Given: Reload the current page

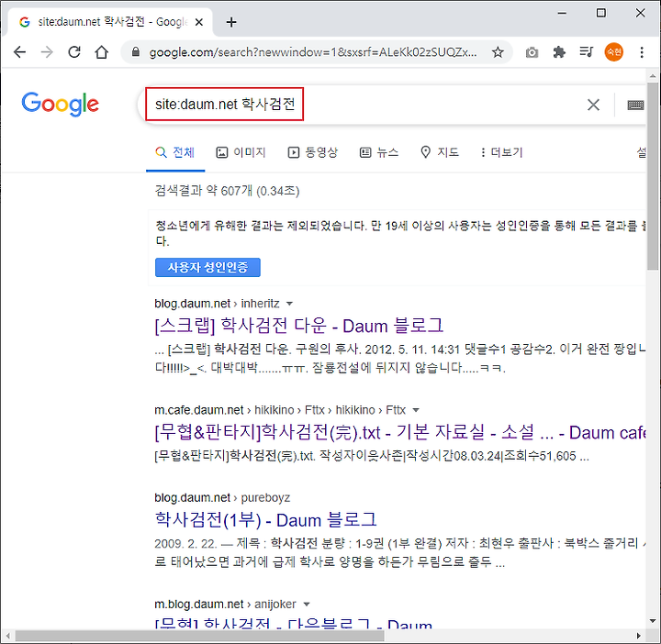Looking at the screenshot, I should [74, 52].
